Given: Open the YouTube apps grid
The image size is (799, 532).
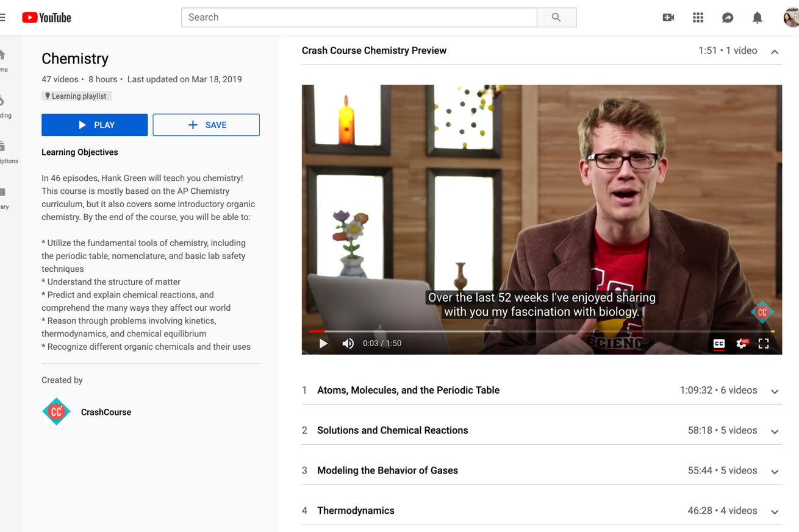Looking at the screenshot, I should (x=698, y=18).
